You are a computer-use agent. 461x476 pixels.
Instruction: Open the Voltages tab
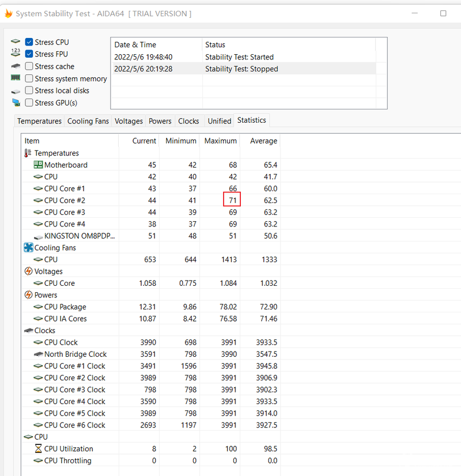coord(129,121)
